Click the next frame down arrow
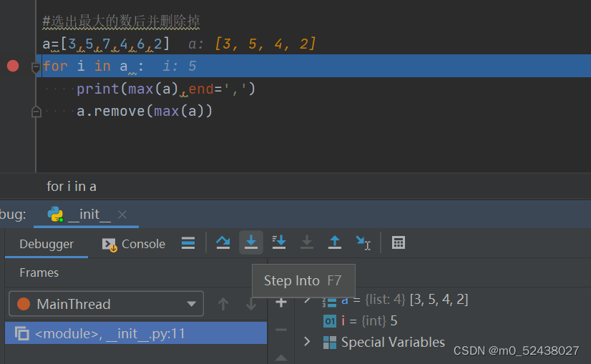The height and width of the screenshot is (364, 591). click(x=251, y=304)
